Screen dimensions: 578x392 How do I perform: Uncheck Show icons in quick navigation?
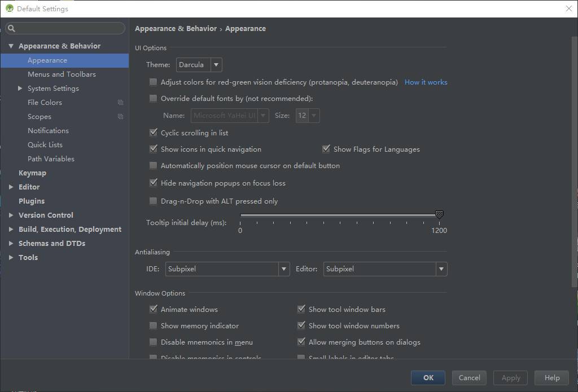(x=154, y=149)
